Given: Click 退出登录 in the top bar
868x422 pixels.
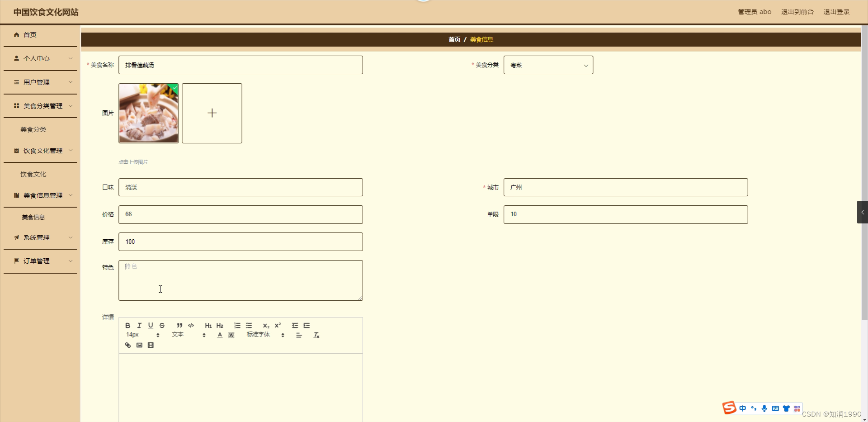Looking at the screenshot, I should (836, 12).
